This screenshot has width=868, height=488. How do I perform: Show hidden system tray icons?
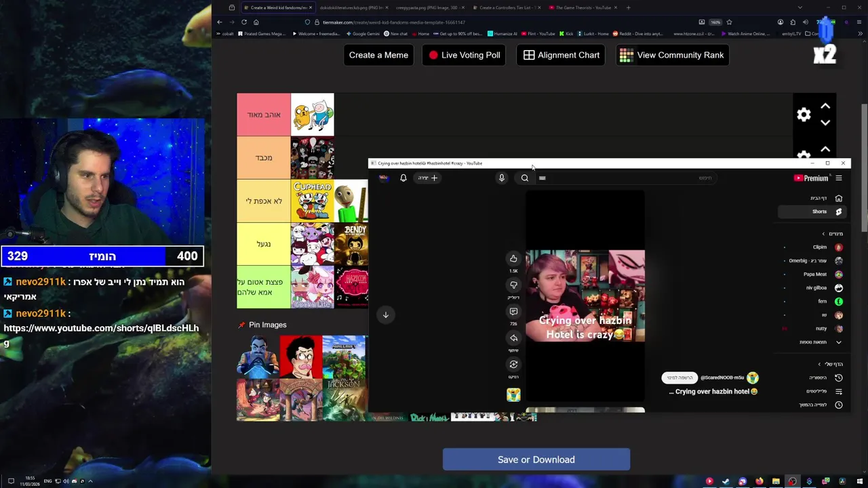click(x=90, y=481)
